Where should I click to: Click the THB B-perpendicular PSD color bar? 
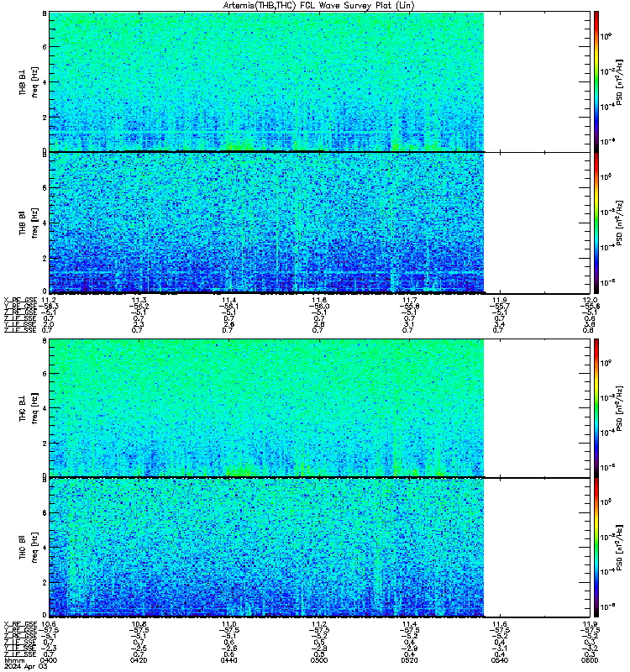pos(596,81)
